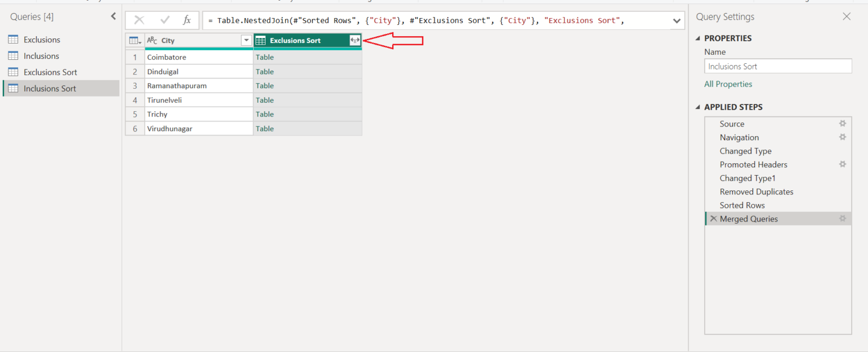Collapse the APPLIED STEPS section

pos(698,107)
